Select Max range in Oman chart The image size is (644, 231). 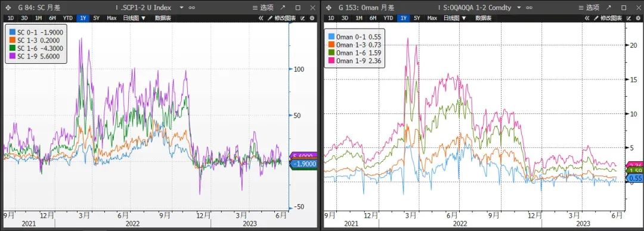coord(432,18)
